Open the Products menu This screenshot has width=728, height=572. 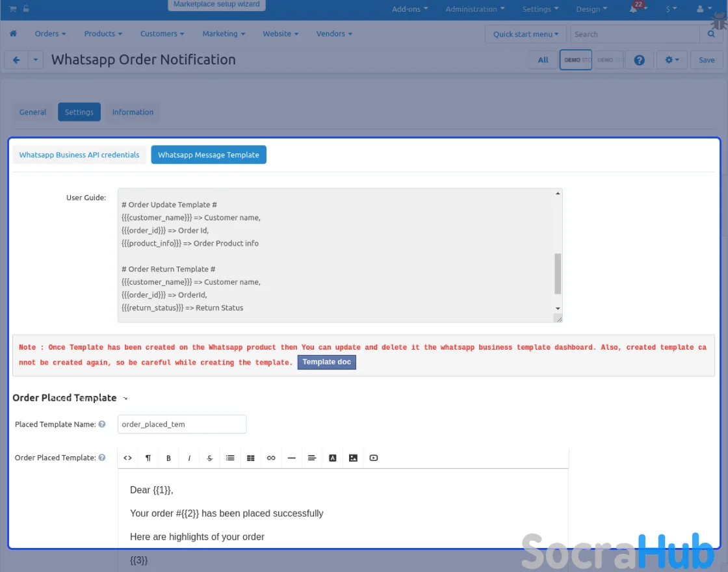[103, 33]
